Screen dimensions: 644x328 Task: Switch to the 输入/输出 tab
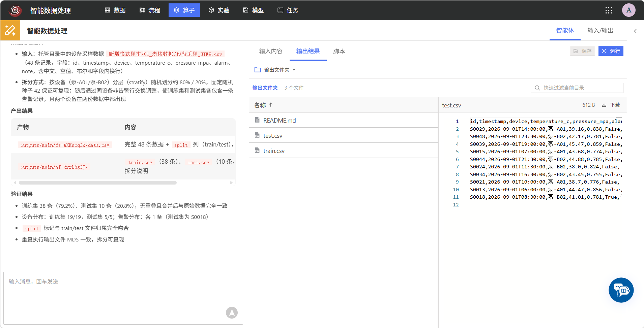tap(600, 31)
